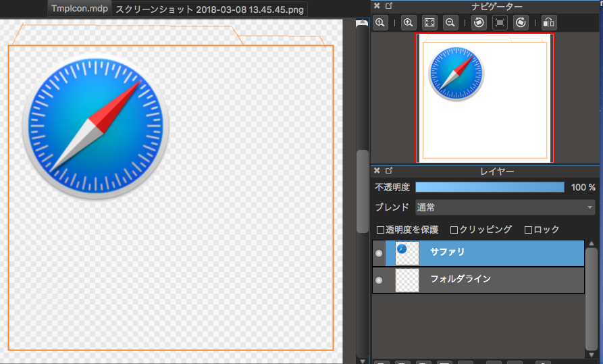603x364 pixels.
Task: Open the ブレンド mode dropdown
Action: point(505,207)
